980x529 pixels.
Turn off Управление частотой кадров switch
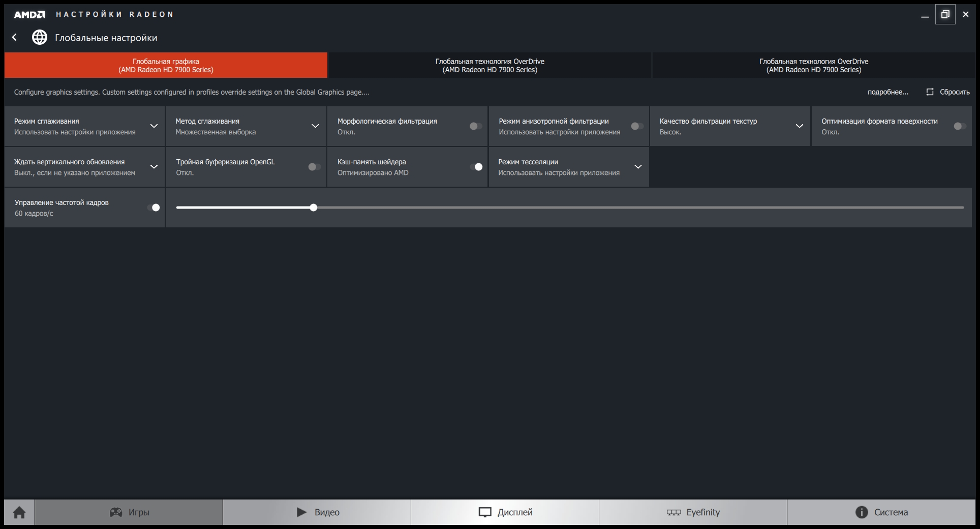[x=153, y=208]
